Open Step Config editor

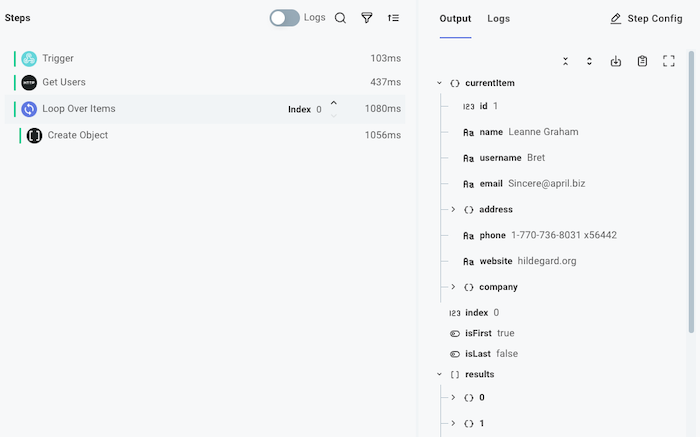click(646, 19)
